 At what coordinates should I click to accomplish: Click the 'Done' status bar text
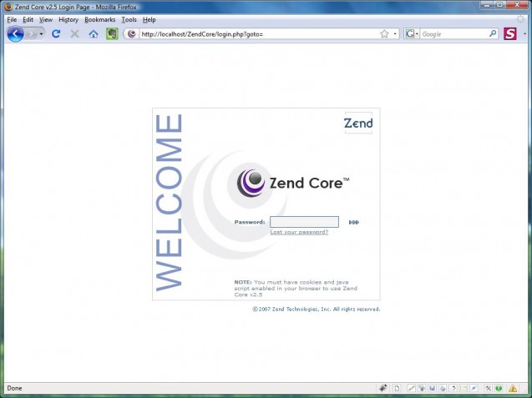14,388
